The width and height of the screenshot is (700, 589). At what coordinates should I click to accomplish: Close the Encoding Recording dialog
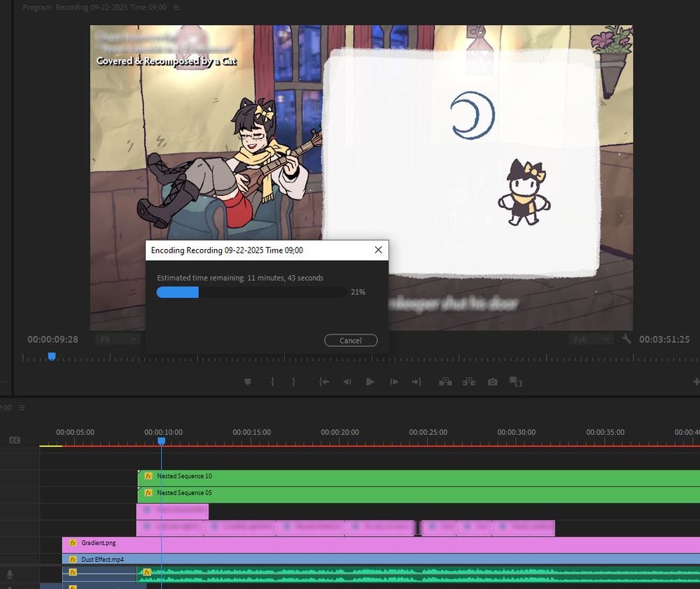tap(378, 250)
